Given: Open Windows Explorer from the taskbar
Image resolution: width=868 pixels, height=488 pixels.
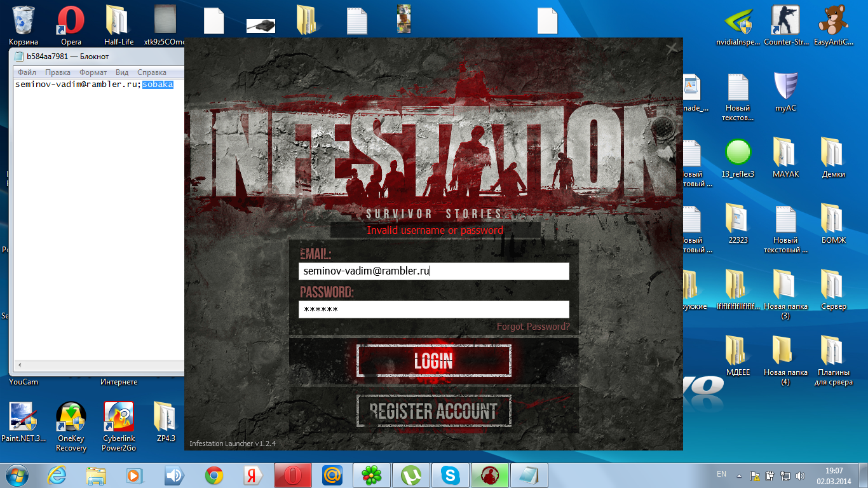Looking at the screenshot, I should click(97, 475).
